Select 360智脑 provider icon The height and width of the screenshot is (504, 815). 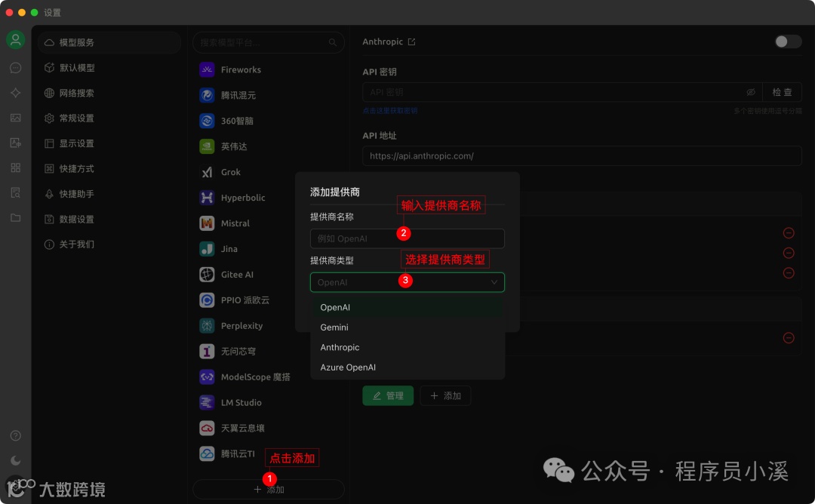click(x=207, y=121)
